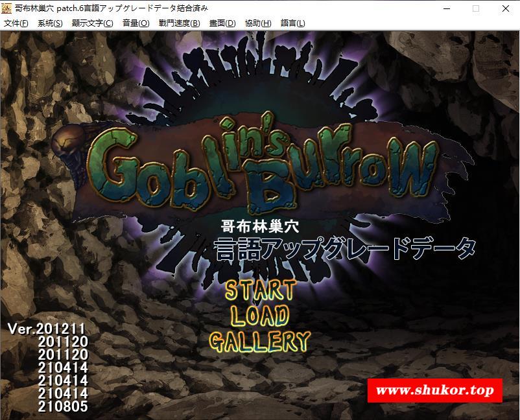Minimize the game window
Viewport: 520px width, 420px height.
447,8
